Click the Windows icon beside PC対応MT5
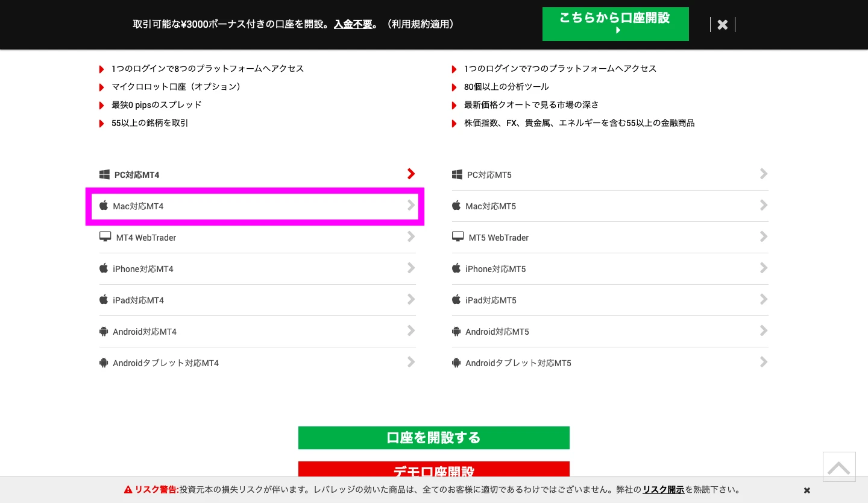Viewport: 868px width, 503px height. [457, 175]
